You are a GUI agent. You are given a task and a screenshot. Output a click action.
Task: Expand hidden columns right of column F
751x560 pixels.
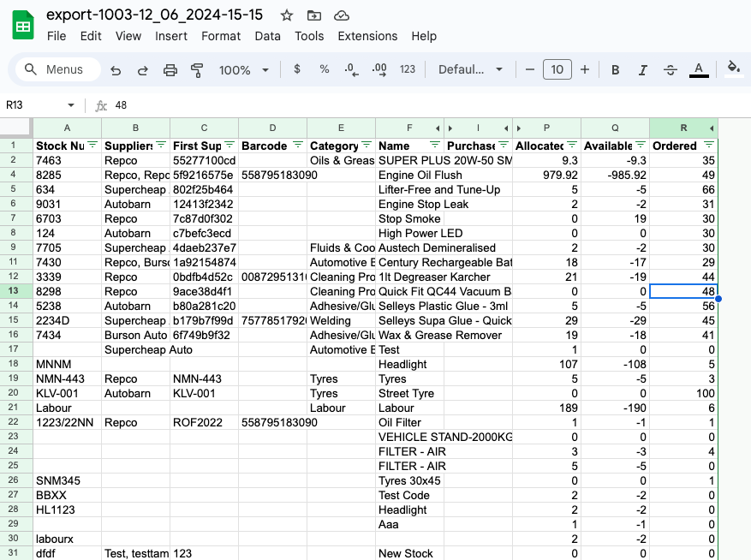coord(438,128)
